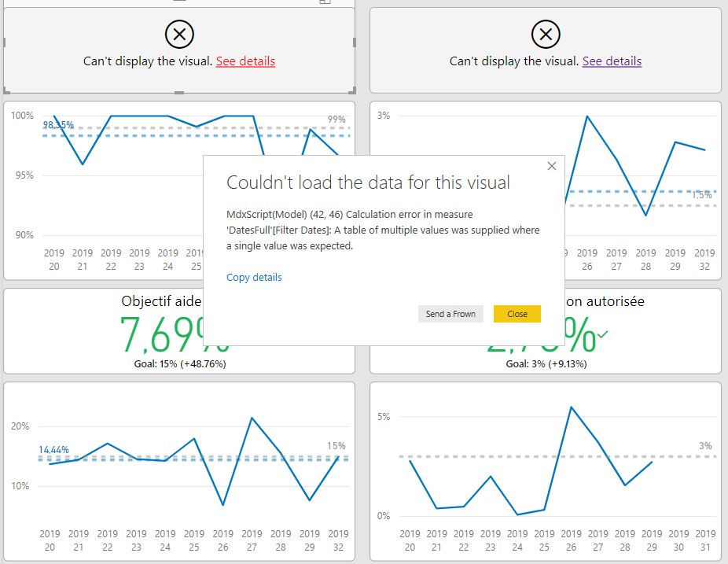
Task: Click Send a Frown button
Action: point(450,314)
